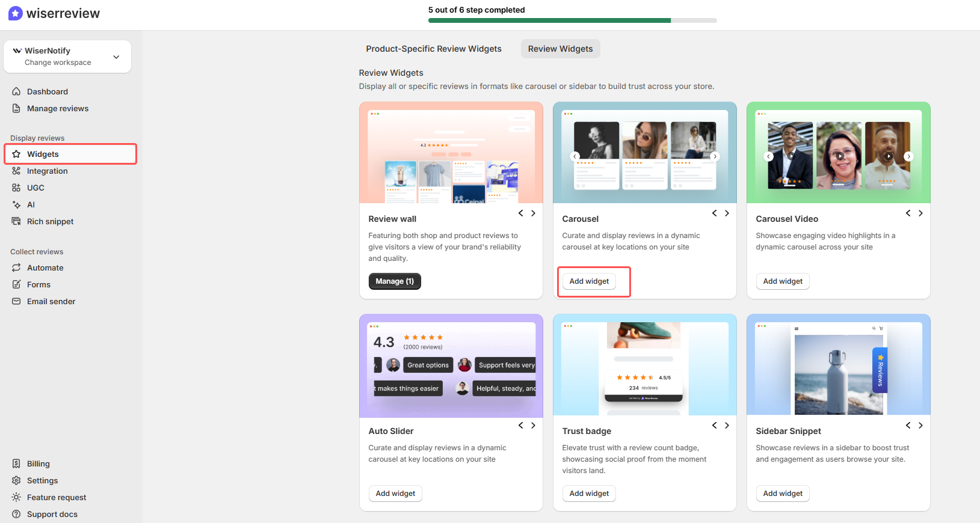This screenshot has width=980, height=523.
Task: Open the Rich snippet menu item
Action: pos(51,221)
